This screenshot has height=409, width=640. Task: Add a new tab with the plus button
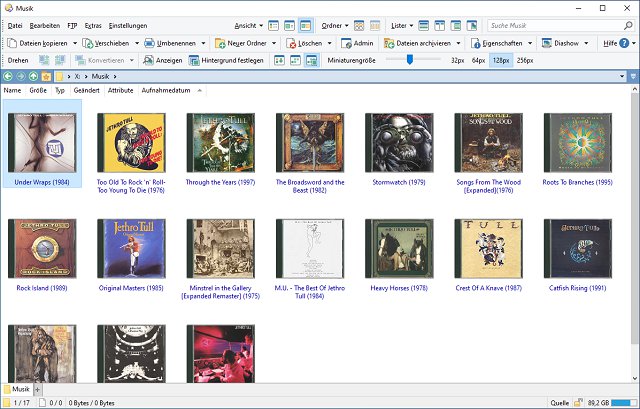37,390
